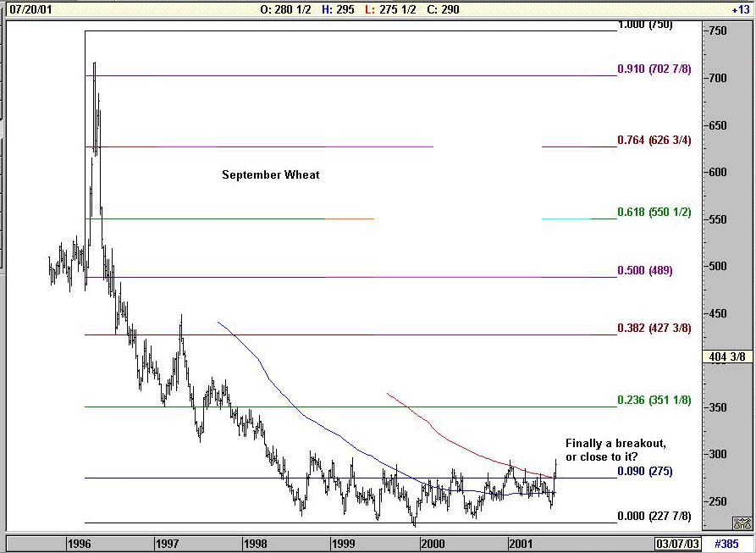Click the 1998 year on time axis

256,545
